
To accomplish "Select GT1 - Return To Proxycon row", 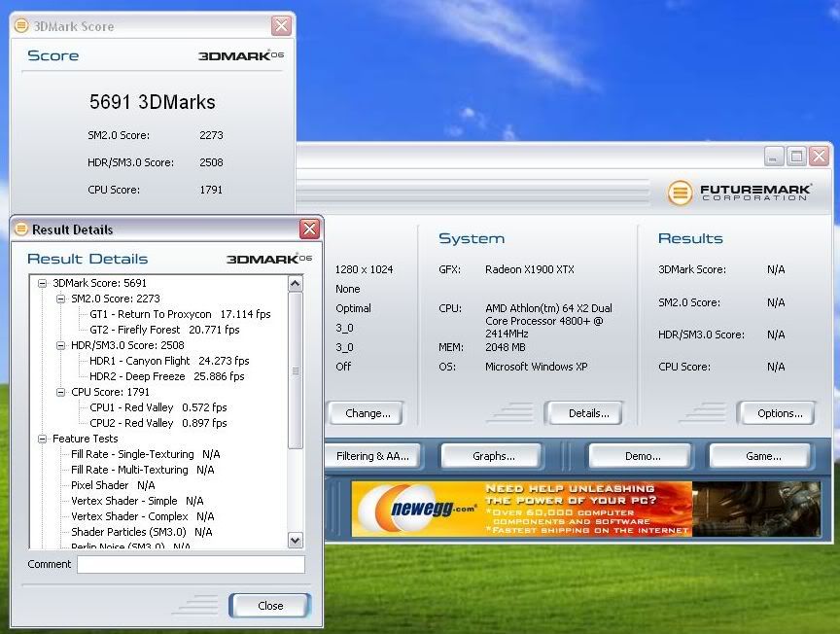I will [180, 314].
